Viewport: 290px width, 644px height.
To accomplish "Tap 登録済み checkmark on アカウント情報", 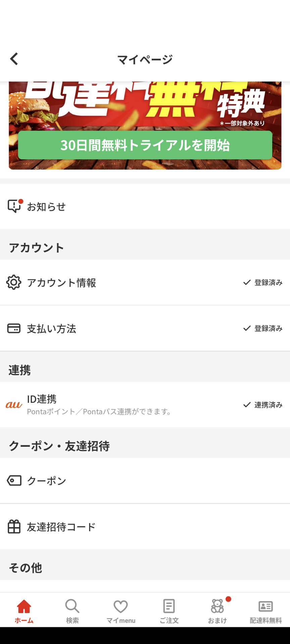I will coord(247,282).
